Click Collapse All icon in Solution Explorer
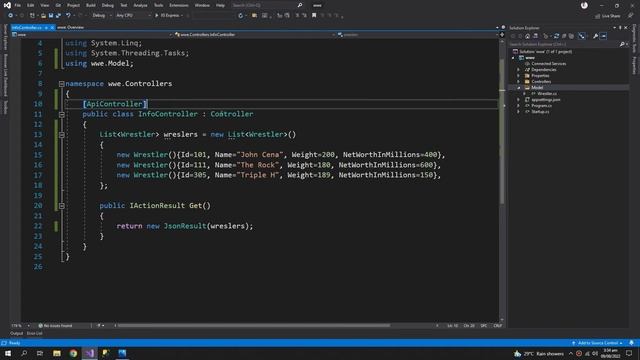This screenshot has height=360, width=640. click(564, 36)
